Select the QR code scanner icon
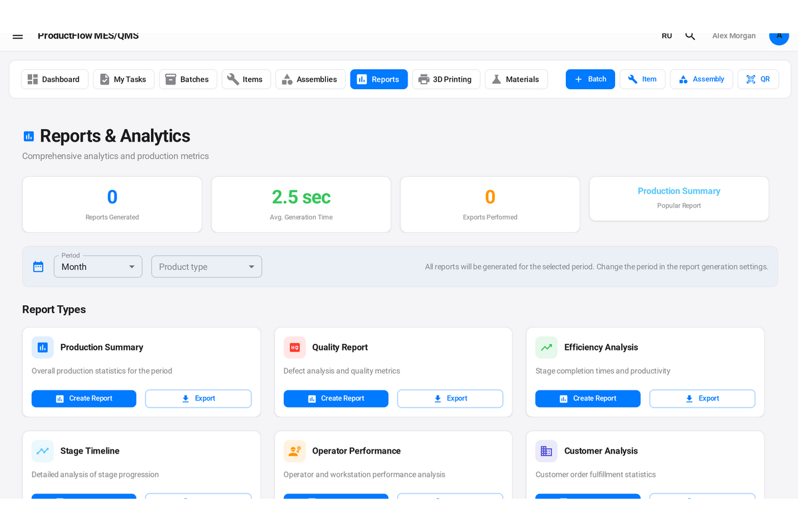This screenshot has width=798, height=532. [749, 79]
